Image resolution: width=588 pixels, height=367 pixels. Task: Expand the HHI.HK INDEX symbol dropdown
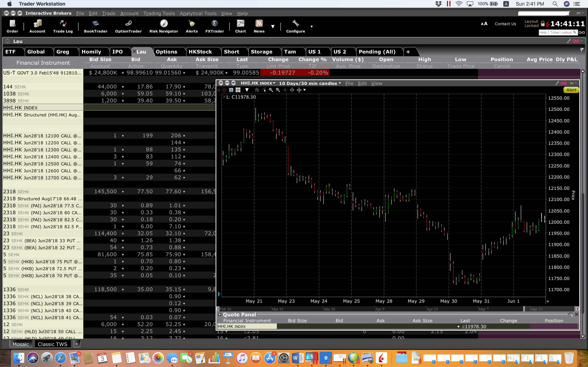(274, 83)
